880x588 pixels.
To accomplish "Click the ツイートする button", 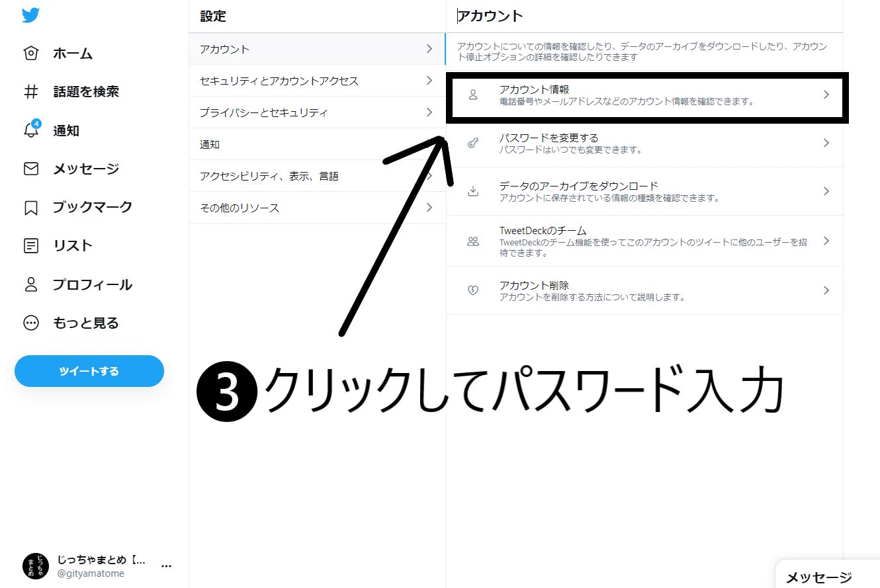I will pos(89,371).
